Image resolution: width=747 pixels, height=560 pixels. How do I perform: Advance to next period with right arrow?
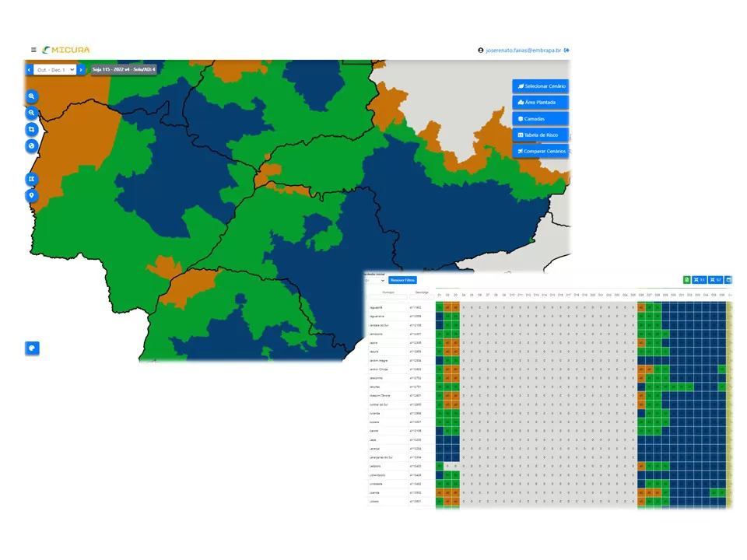click(81, 70)
